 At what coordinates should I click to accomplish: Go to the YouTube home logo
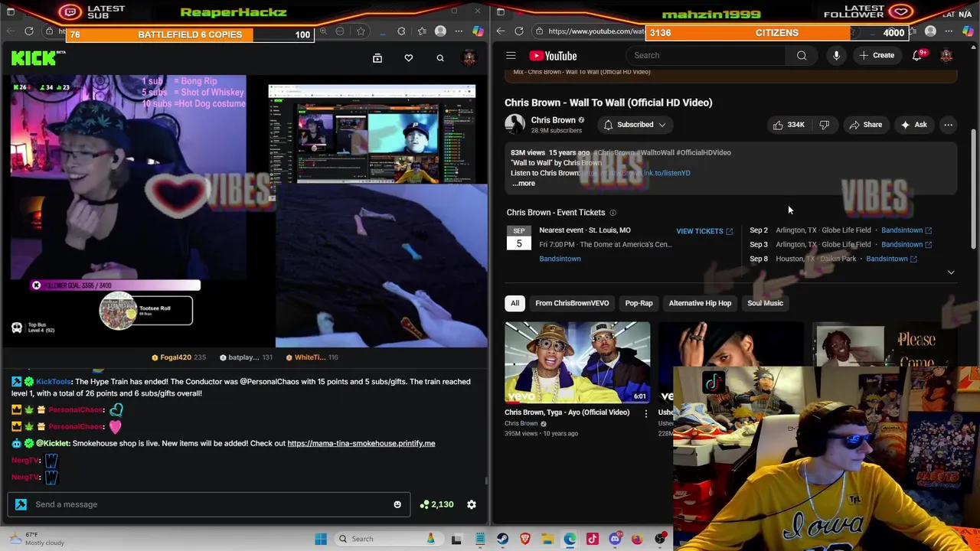(x=553, y=55)
